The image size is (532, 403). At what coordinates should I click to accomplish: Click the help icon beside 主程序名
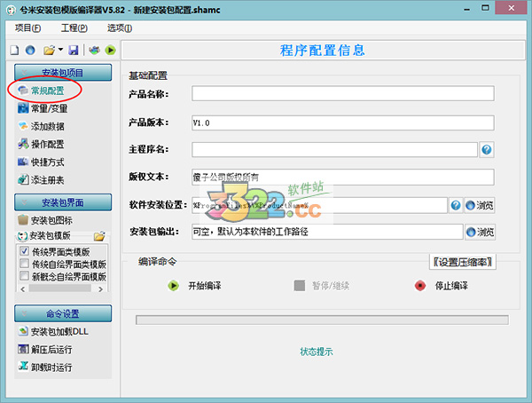487,149
